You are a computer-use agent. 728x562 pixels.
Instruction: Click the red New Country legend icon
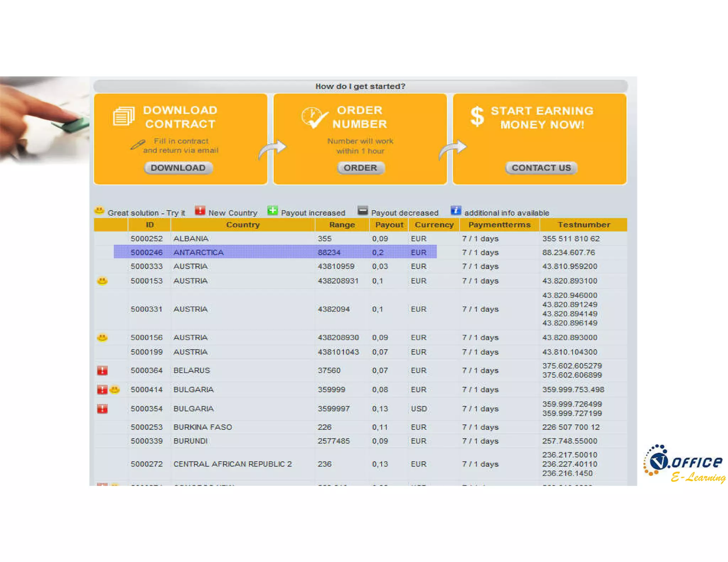point(200,211)
